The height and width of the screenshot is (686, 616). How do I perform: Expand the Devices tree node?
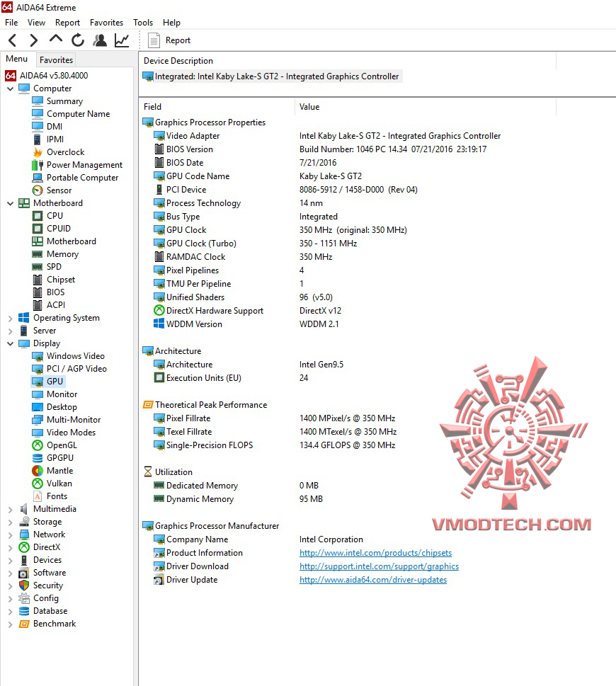(11, 561)
